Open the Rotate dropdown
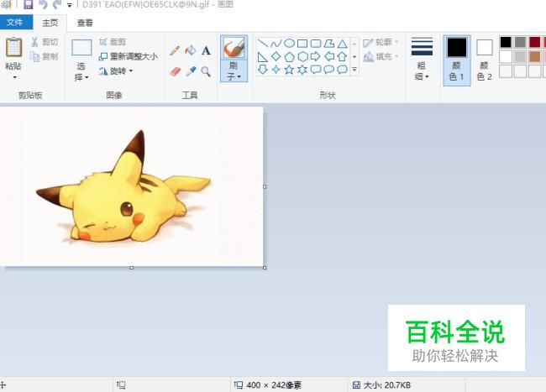 [116, 71]
